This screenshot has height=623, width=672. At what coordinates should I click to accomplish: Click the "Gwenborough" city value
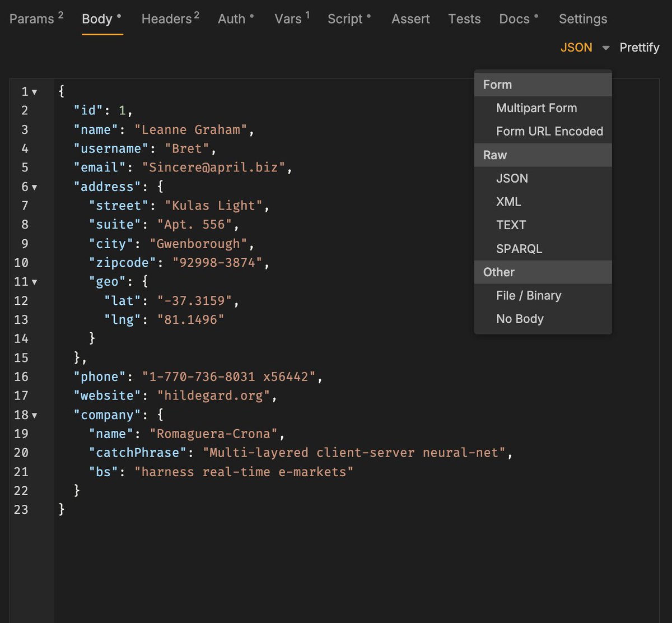tap(198, 244)
